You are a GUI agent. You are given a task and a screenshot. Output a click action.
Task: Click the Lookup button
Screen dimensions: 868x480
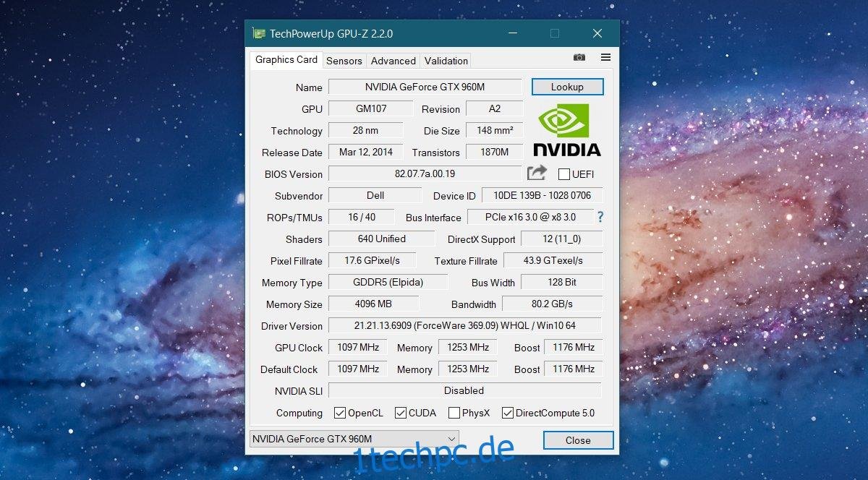pos(567,87)
